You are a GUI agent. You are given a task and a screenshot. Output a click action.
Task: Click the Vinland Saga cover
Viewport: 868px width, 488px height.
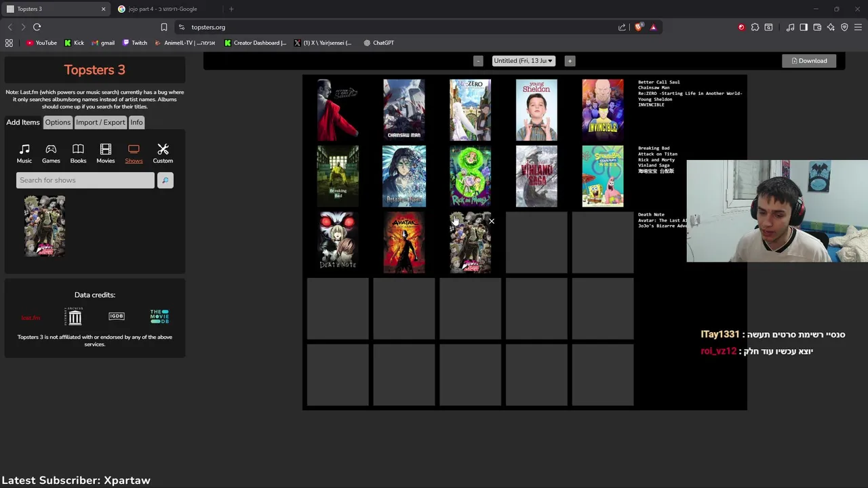pyautogui.click(x=536, y=176)
